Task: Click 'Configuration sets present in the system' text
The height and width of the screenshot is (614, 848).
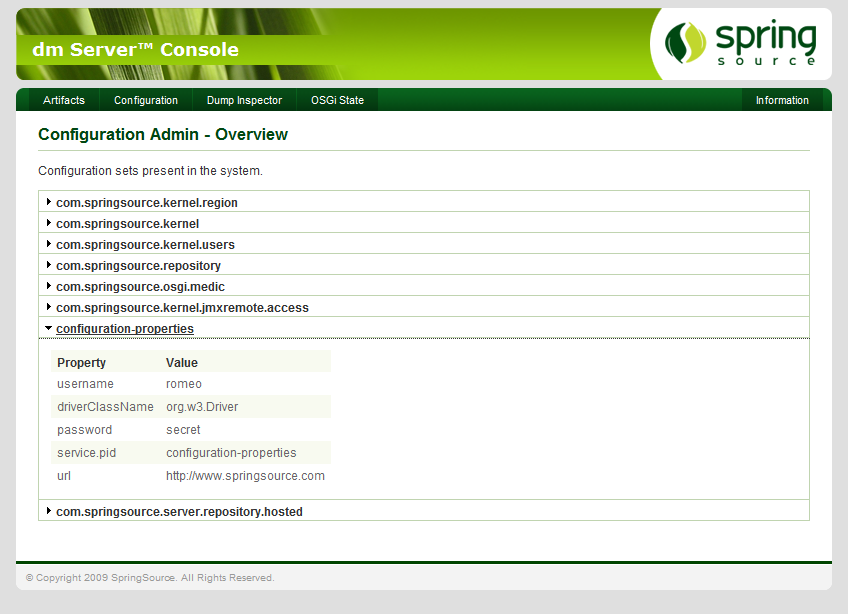Action: (150, 171)
